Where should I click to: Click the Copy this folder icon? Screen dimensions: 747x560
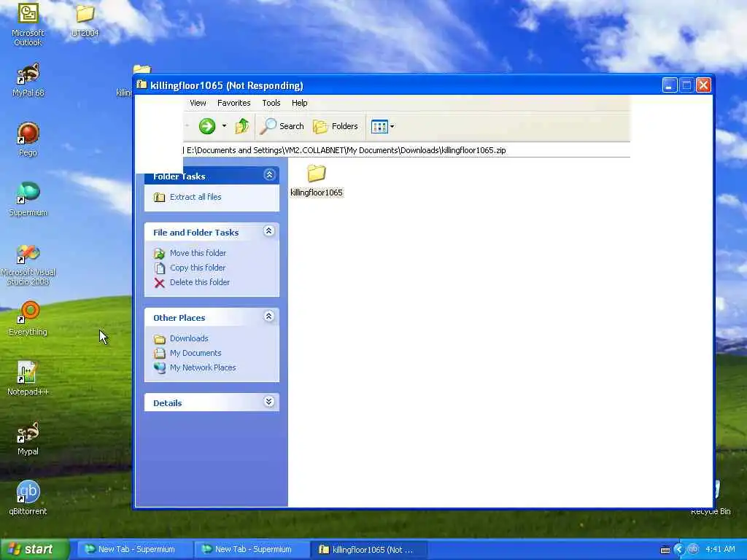click(160, 268)
